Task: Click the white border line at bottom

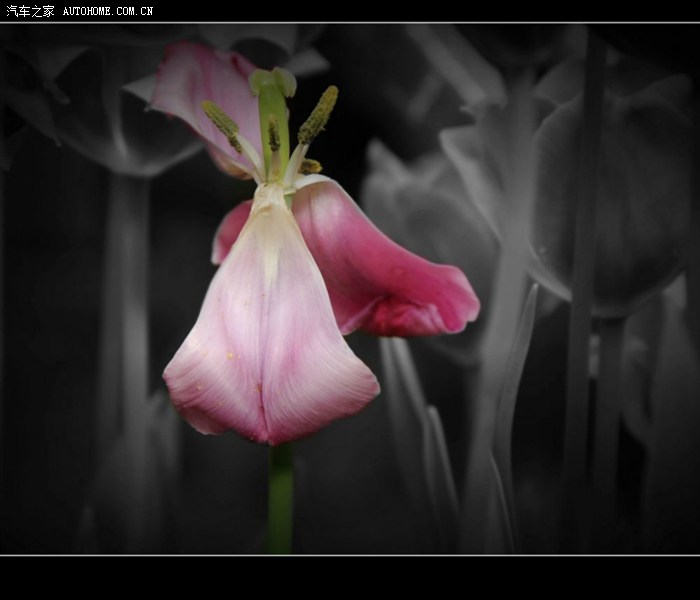Action: click(x=350, y=555)
